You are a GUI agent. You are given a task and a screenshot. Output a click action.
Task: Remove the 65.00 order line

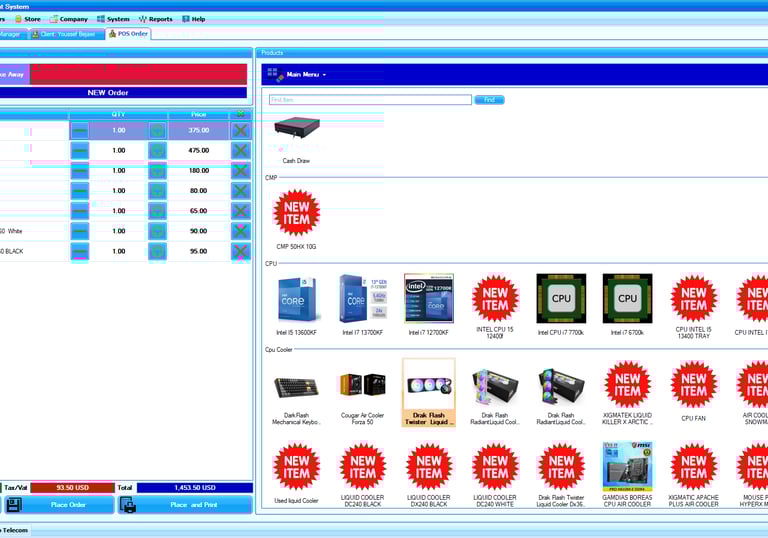[x=240, y=211]
